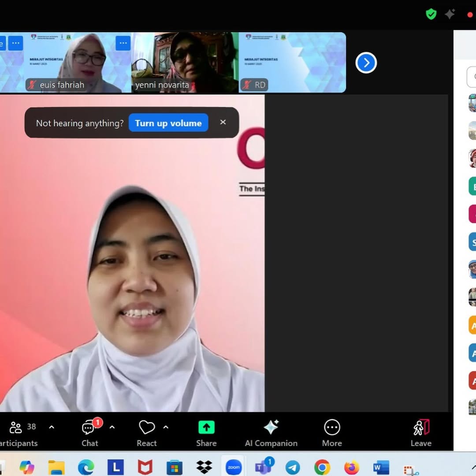476x476 pixels.
Task: Click the green encryption shield icon
Action: (x=431, y=14)
